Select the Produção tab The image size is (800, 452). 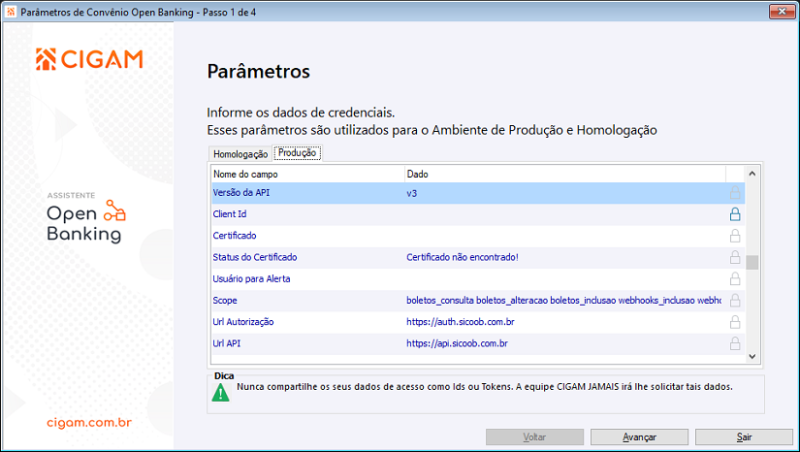pyautogui.click(x=297, y=153)
